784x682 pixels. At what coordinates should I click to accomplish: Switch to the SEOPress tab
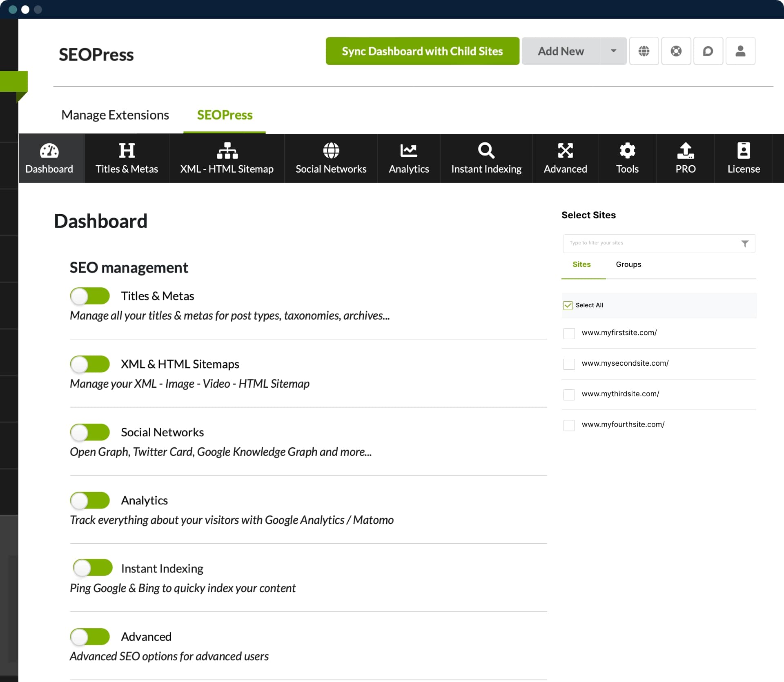click(225, 115)
